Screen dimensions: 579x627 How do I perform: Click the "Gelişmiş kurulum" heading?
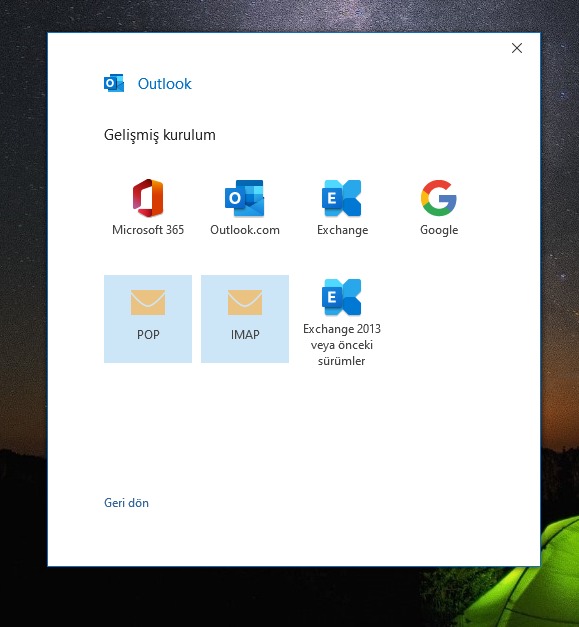[160, 135]
